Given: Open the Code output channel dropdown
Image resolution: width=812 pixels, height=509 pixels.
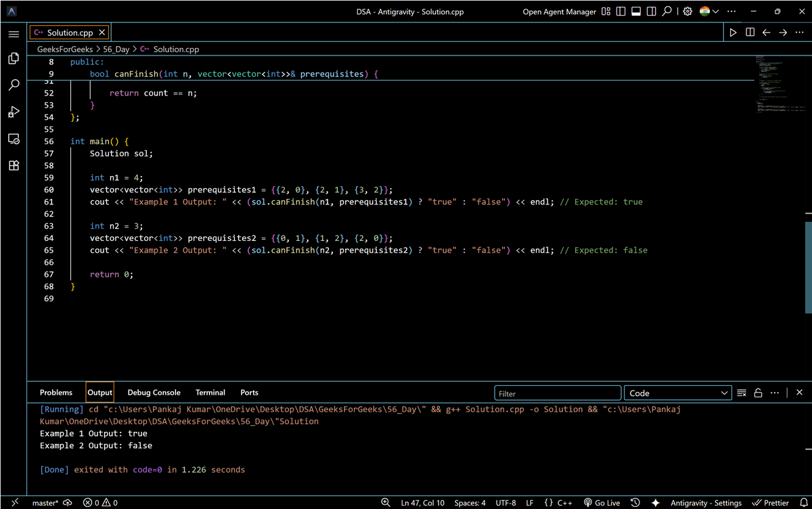Looking at the screenshot, I should point(678,393).
